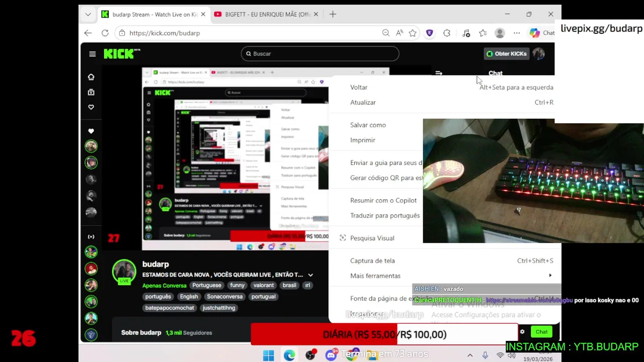Open the Edge profile avatar
The width and height of the screenshot is (644, 362).
[x=500, y=33]
